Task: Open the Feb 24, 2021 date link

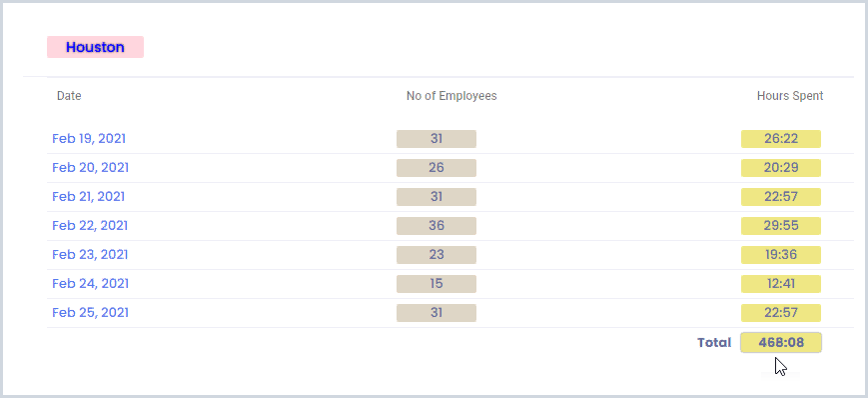Action: tap(90, 283)
